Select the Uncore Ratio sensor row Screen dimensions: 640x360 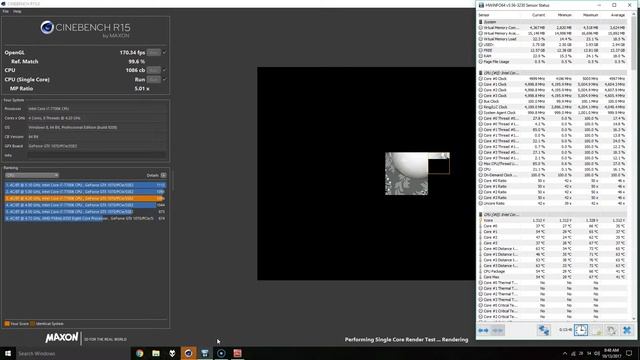tap(553, 203)
